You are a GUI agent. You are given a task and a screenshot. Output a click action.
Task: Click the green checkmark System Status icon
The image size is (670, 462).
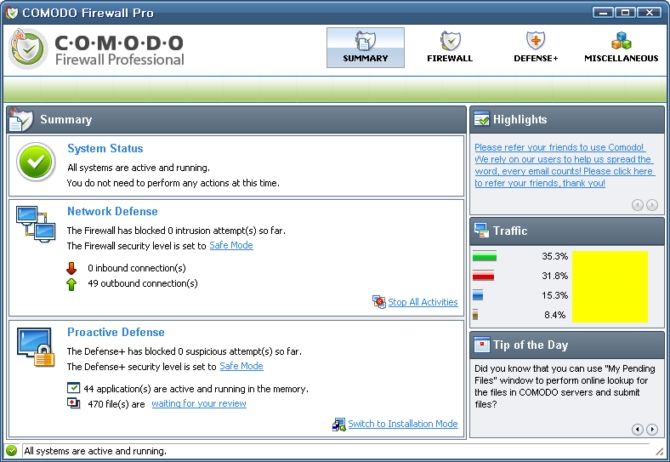[x=36, y=162]
